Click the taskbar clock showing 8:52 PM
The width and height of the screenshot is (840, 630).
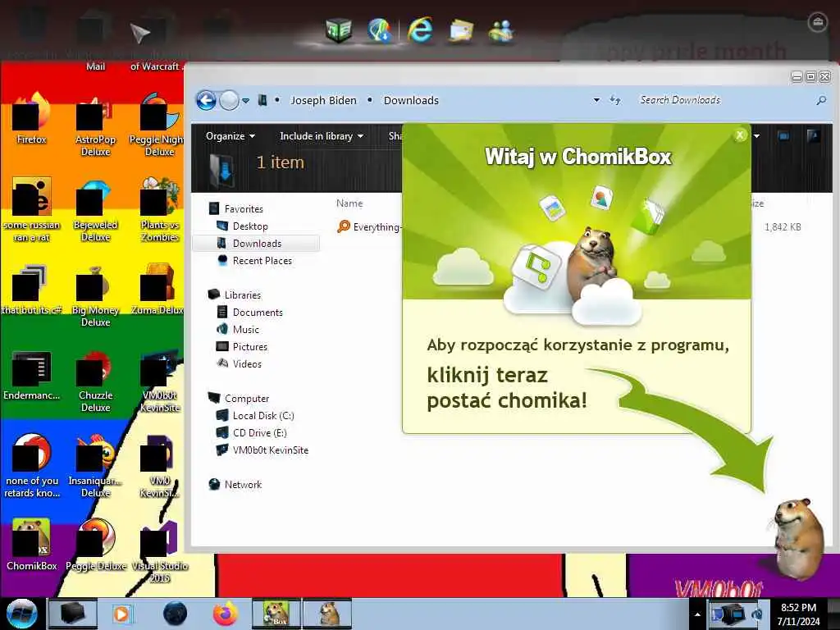(798, 614)
